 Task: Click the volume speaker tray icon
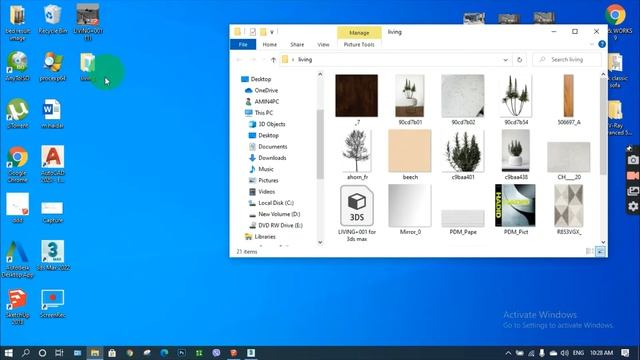point(564,353)
